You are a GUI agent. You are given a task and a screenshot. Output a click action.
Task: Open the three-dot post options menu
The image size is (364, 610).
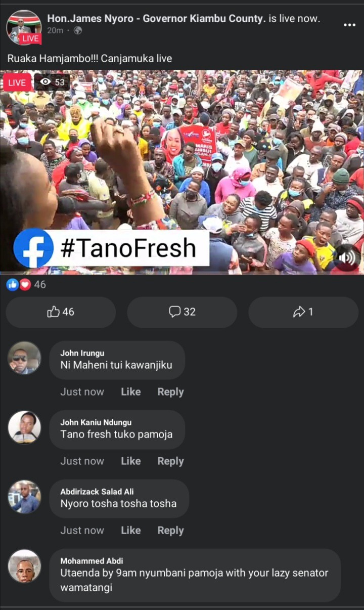pyautogui.click(x=349, y=25)
